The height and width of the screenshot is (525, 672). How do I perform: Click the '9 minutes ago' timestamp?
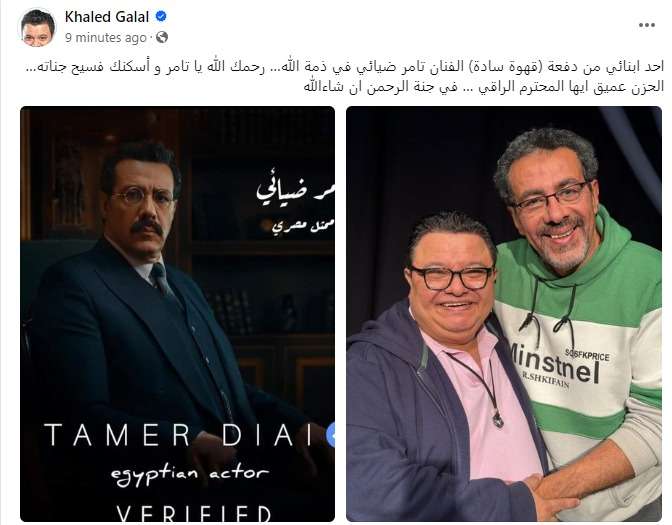(105, 38)
